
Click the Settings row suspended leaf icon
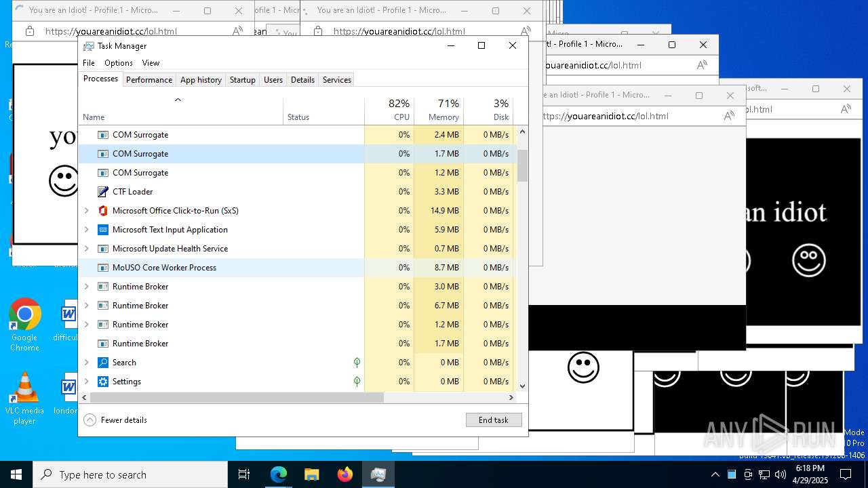point(357,382)
